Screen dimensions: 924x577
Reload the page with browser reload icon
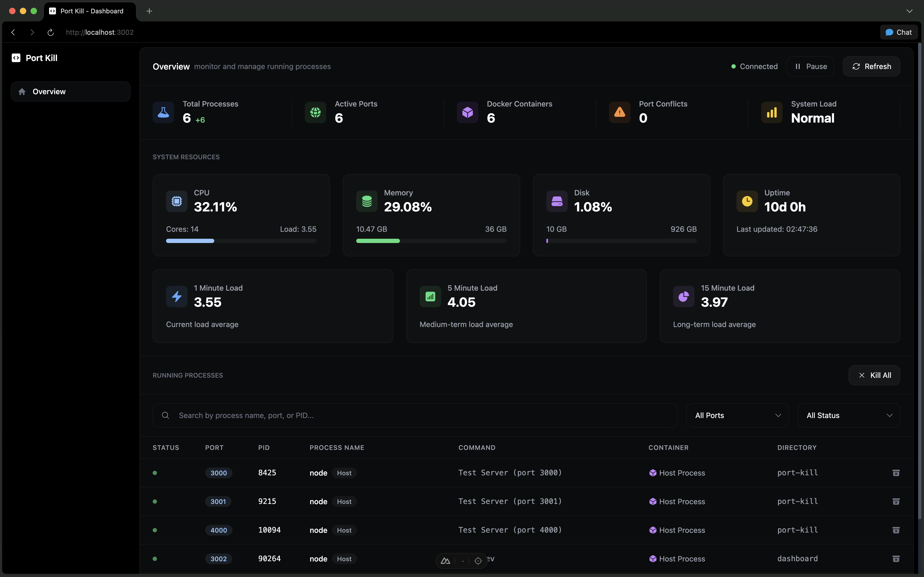(50, 32)
